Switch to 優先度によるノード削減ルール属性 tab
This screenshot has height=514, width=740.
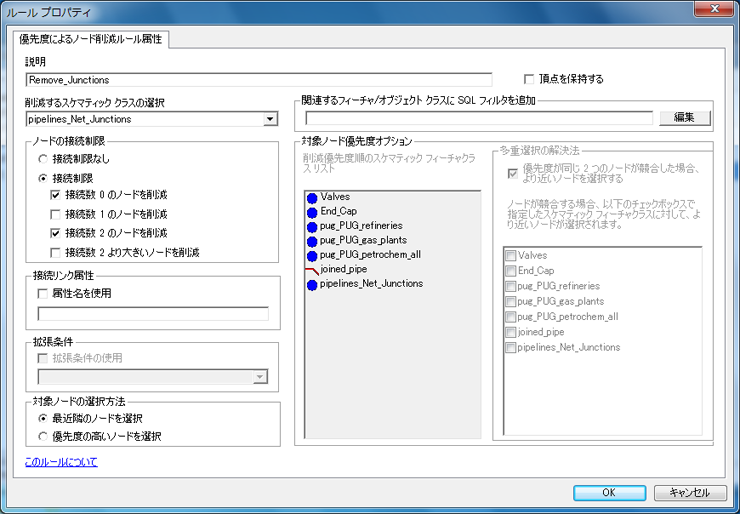tap(91, 39)
